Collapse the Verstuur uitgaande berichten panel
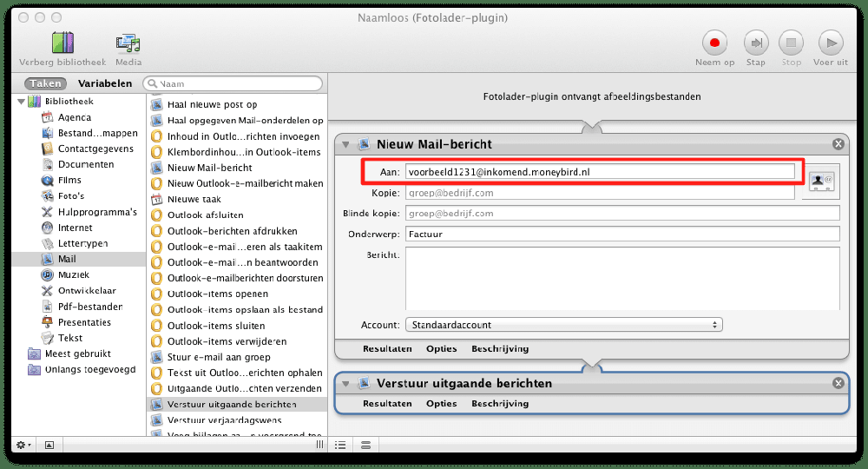The image size is (868, 469). (345, 384)
